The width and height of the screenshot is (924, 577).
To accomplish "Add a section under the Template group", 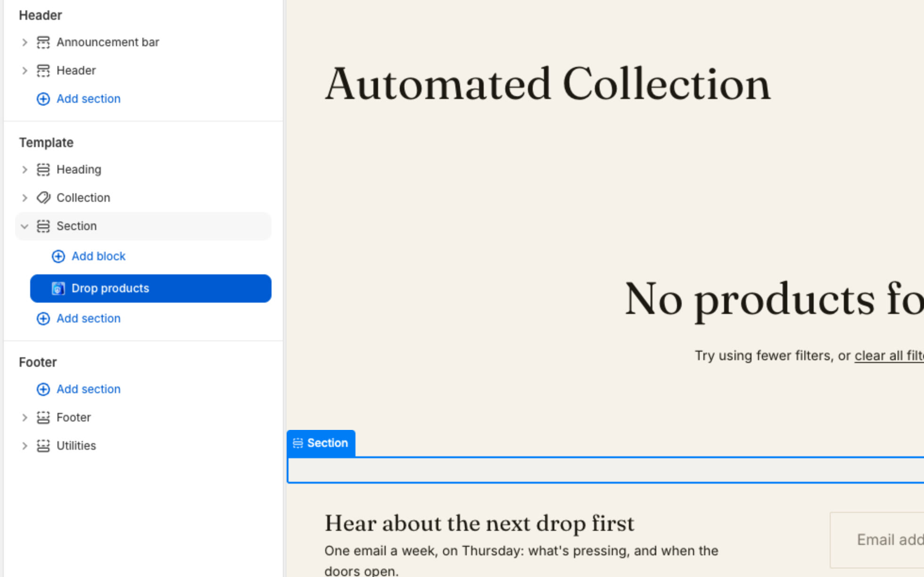I will pyautogui.click(x=89, y=319).
